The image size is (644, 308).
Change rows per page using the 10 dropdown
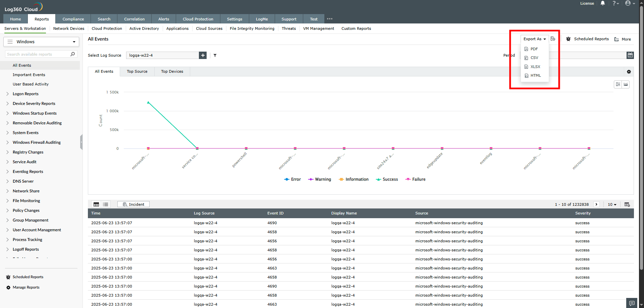click(612, 204)
